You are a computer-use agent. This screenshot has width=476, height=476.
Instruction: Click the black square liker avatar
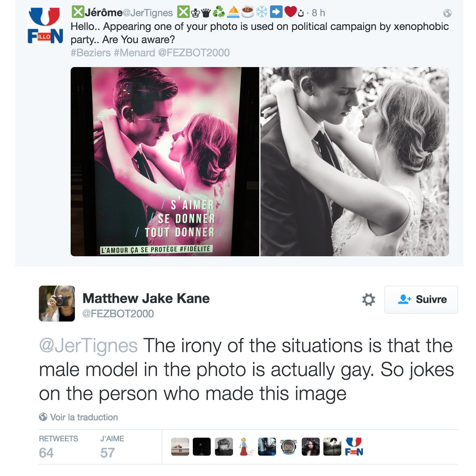pyautogui.click(x=202, y=447)
